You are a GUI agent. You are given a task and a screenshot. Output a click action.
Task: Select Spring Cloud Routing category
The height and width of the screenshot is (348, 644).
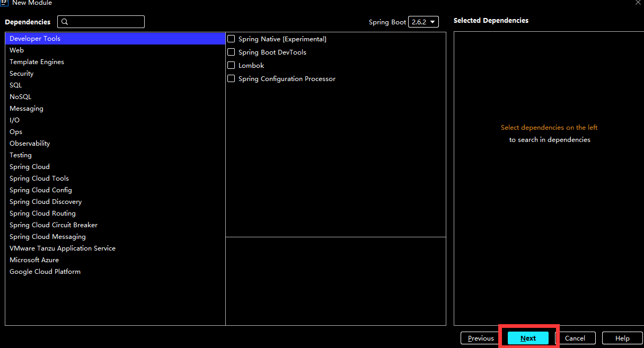pyautogui.click(x=115, y=213)
